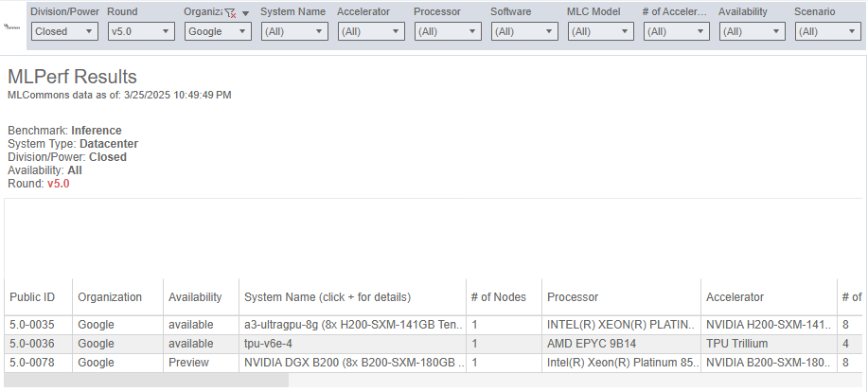Click the NVIDIA B200-SXM-180 accelerator cell
Screen dimensions: 868x392
point(769,363)
